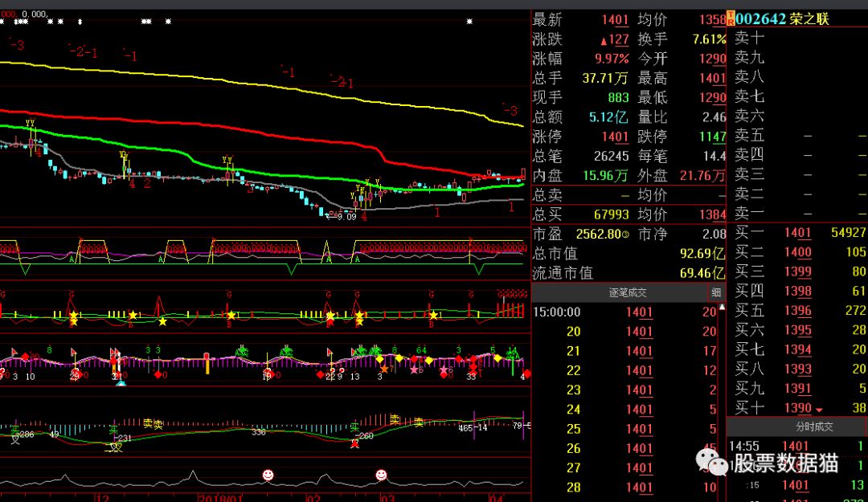This screenshot has width=868, height=502.
Task: Click the 量比 value 2.46
Action: click(x=714, y=116)
